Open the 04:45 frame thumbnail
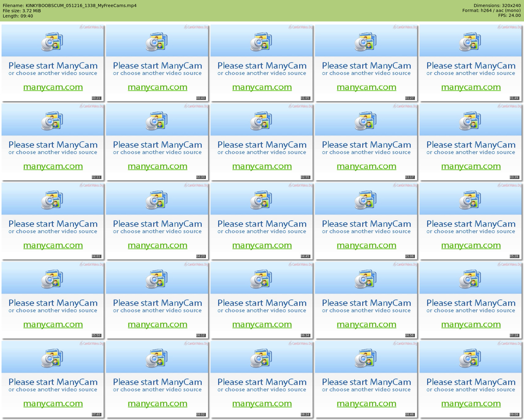 point(262,221)
